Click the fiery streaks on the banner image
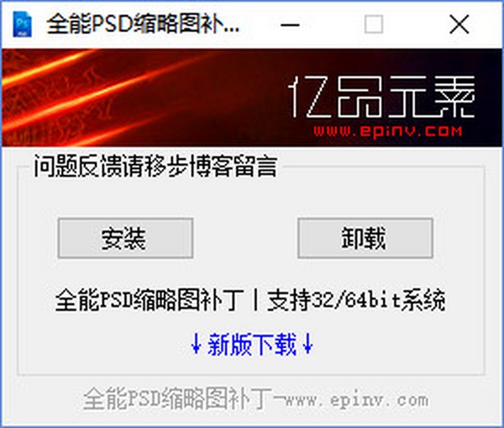The height and width of the screenshot is (428, 504). [97, 97]
